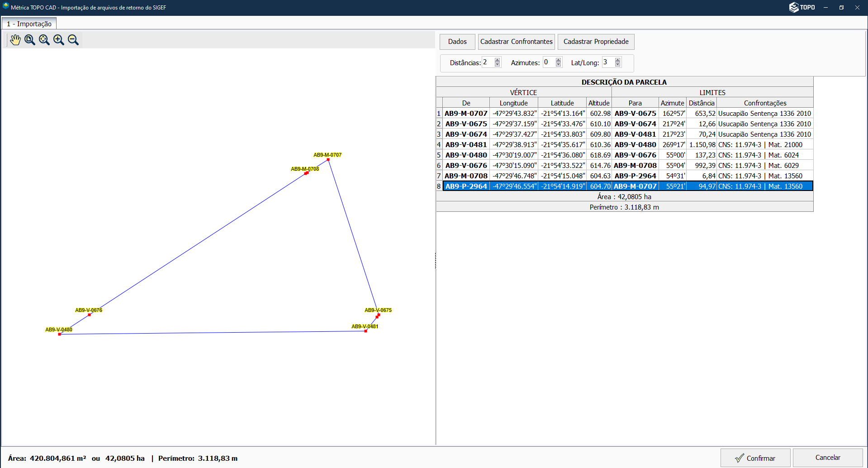Click the zoom in magnifier icon
Image resolution: width=868 pixels, height=468 pixels.
click(x=59, y=40)
